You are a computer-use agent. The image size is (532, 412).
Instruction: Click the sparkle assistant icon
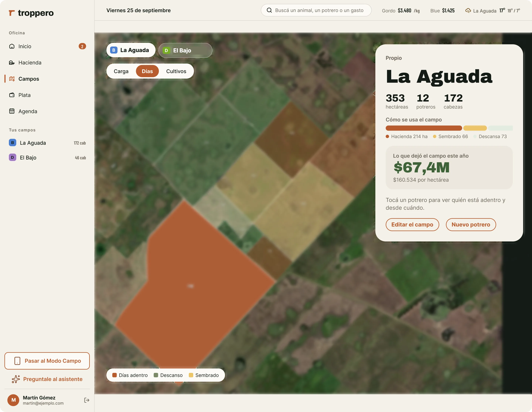point(16,379)
